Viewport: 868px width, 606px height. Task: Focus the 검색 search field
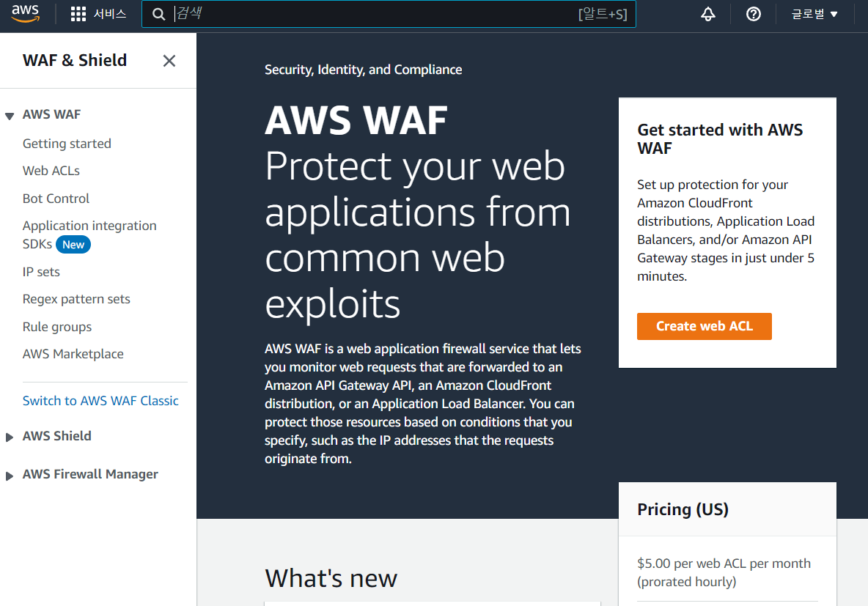(389, 14)
